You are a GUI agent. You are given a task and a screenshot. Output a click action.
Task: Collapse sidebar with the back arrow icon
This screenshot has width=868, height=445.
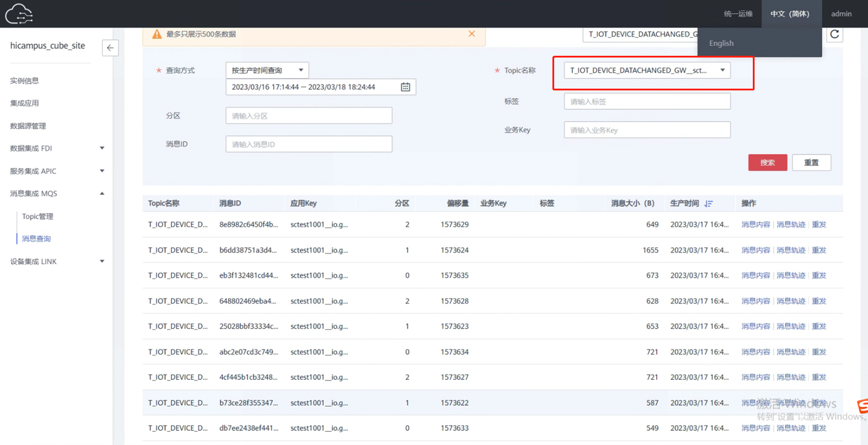(x=110, y=48)
